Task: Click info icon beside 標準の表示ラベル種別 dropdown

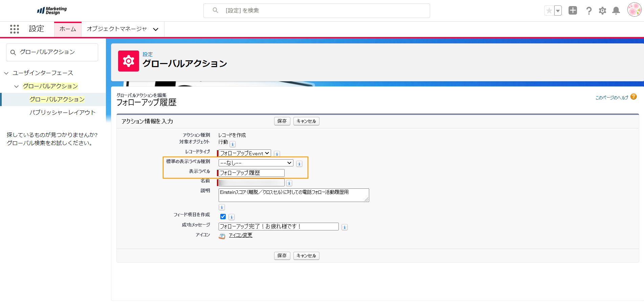Action: click(x=299, y=164)
